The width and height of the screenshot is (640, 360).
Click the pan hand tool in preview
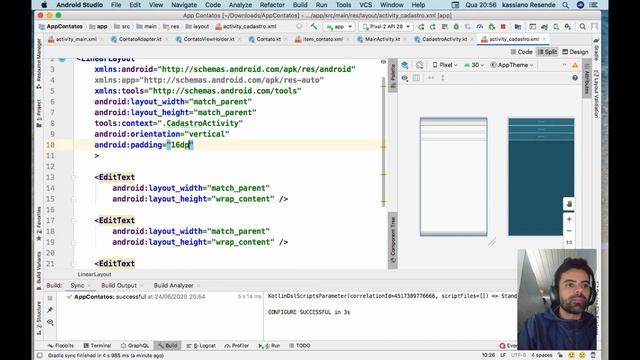pyautogui.click(x=569, y=204)
